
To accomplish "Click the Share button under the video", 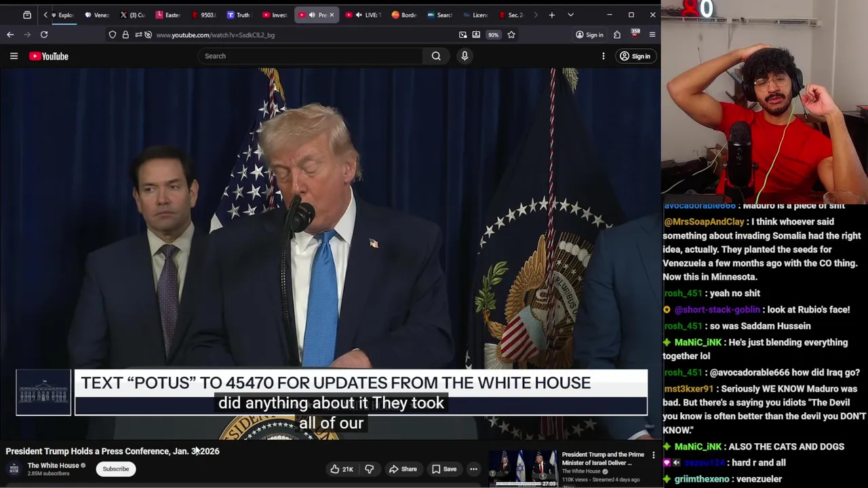I will pyautogui.click(x=403, y=469).
